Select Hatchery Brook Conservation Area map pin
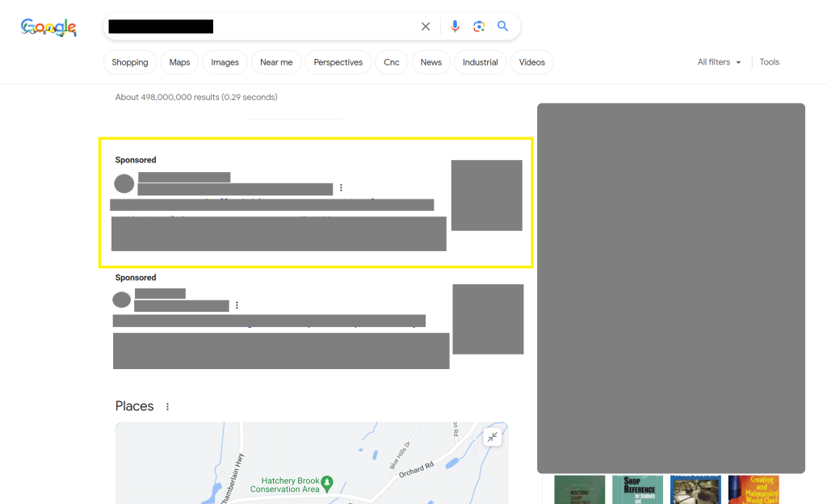 pos(327,483)
